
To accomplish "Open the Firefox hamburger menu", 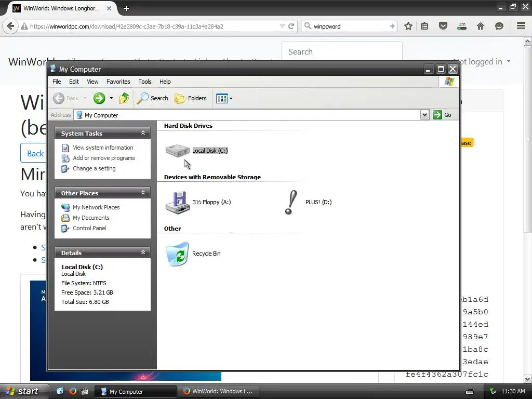I will [521, 26].
